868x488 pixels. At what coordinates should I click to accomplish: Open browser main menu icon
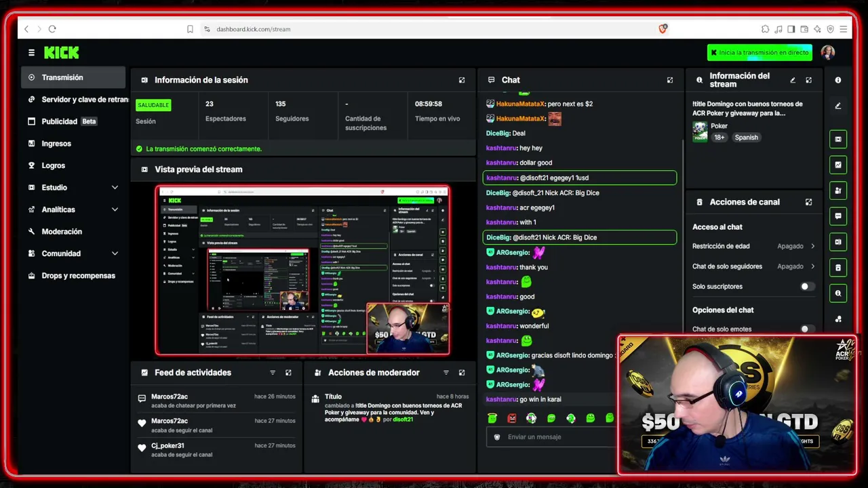pyautogui.click(x=843, y=29)
